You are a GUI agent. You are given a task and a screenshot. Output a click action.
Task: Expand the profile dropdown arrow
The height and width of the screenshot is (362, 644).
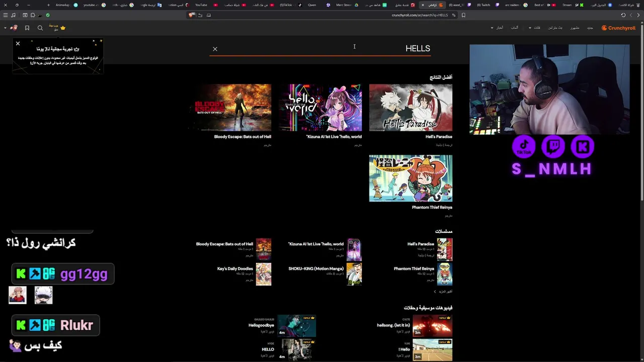click(x=5, y=28)
